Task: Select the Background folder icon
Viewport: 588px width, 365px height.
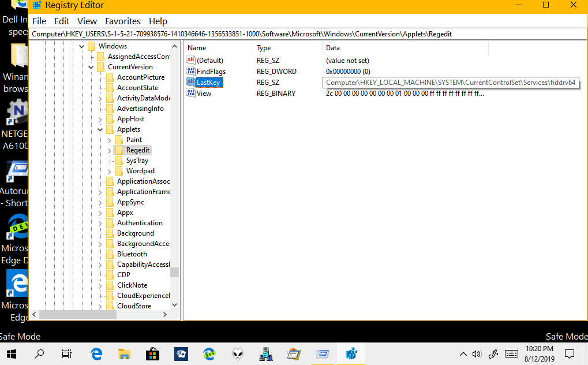Action: tap(110, 233)
